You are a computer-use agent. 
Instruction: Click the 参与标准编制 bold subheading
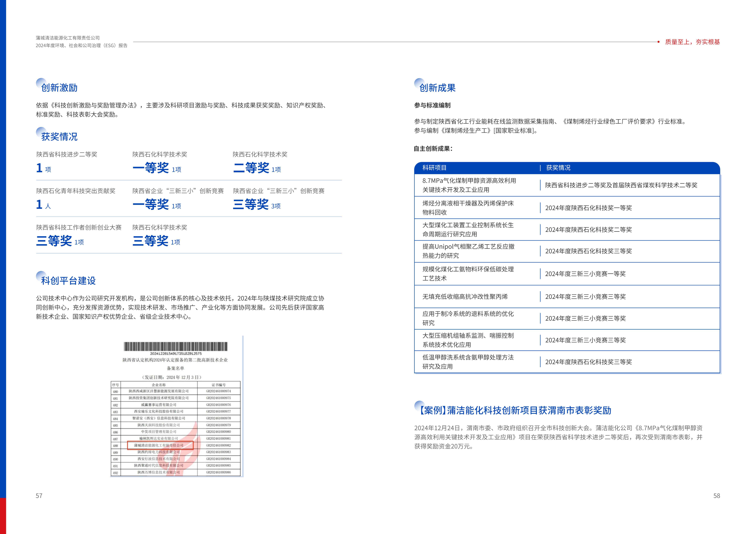tap(432, 105)
